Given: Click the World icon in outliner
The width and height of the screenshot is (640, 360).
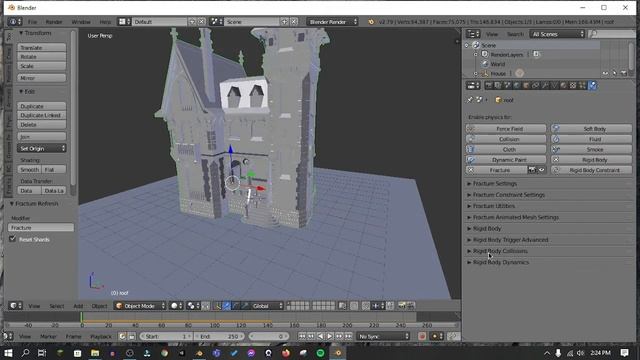Looking at the screenshot, I should 485,64.
